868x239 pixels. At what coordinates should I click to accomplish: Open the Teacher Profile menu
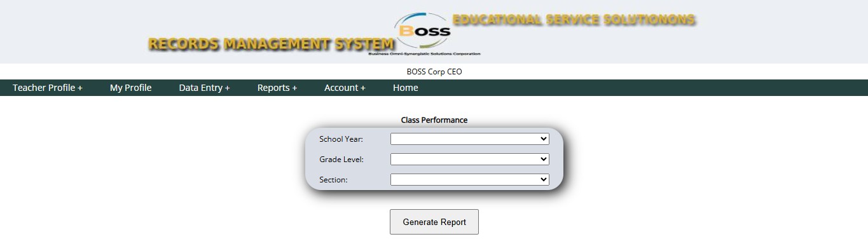[x=48, y=88]
